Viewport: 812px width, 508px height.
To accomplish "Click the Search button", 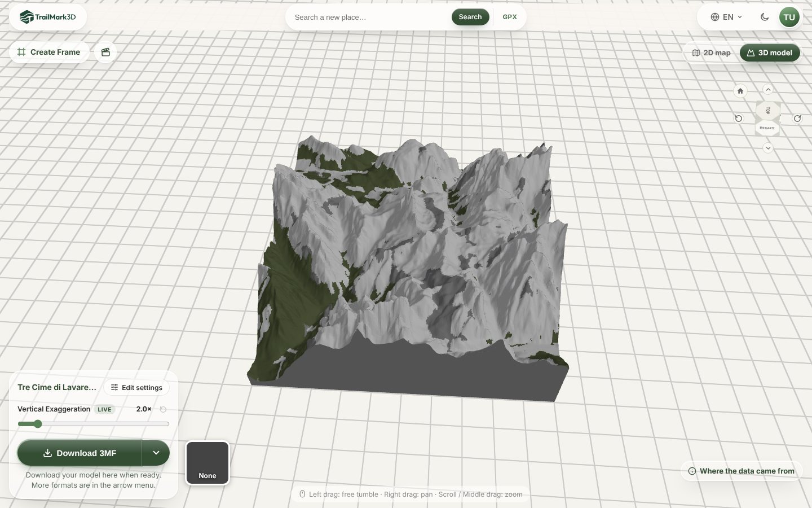I will click(x=470, y=17).
